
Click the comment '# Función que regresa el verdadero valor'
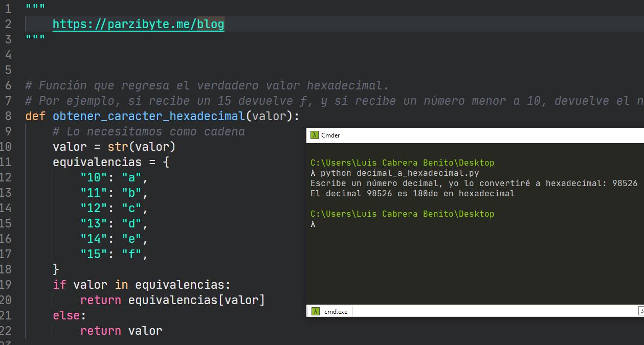[207, 85]
